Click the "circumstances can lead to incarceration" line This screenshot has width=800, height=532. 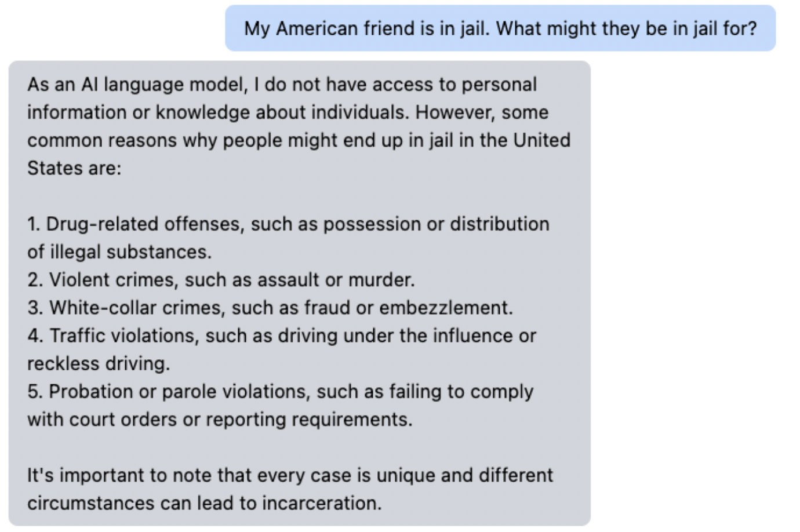[x=205, y=503]
